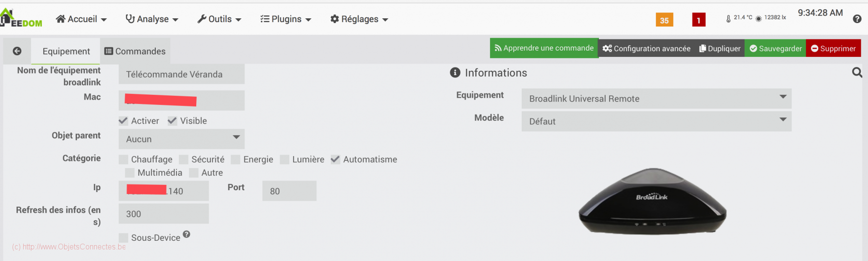
Task: Click the Supprimer button
Action: (833, 49)
